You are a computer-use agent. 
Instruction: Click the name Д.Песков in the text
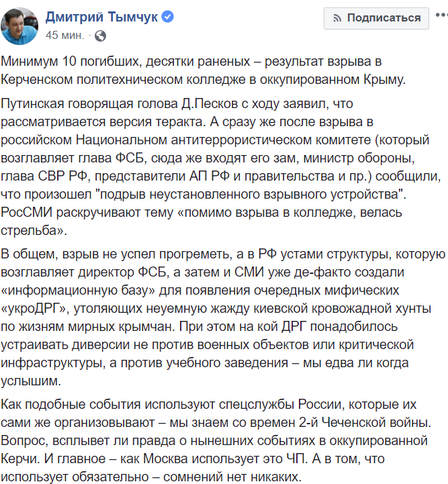[x=210, y=103]
